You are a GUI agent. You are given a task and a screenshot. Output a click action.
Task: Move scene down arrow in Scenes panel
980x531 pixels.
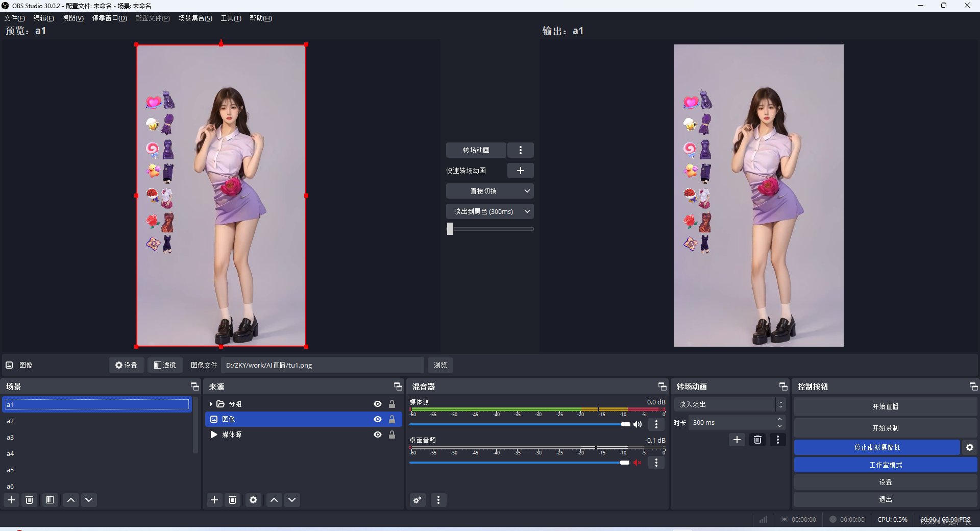89,500
